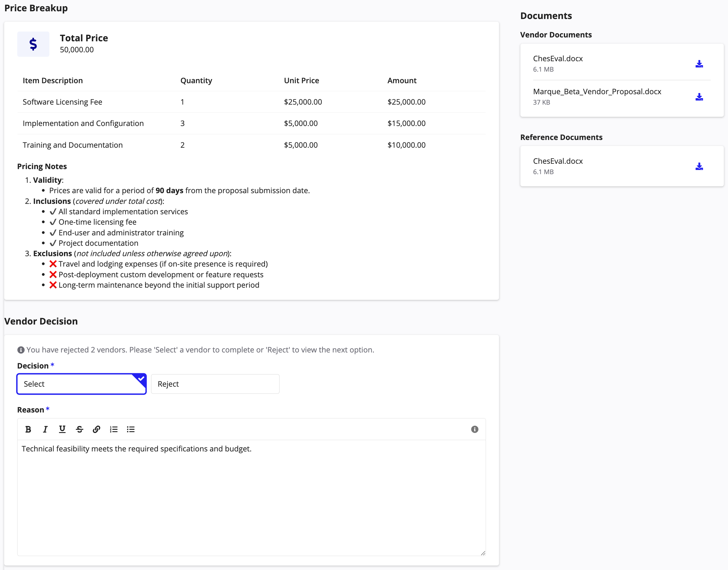Download ChesEval.docx under Vendor Documents
The width and height of the screenshot is (728, 570).
(699, 64)
